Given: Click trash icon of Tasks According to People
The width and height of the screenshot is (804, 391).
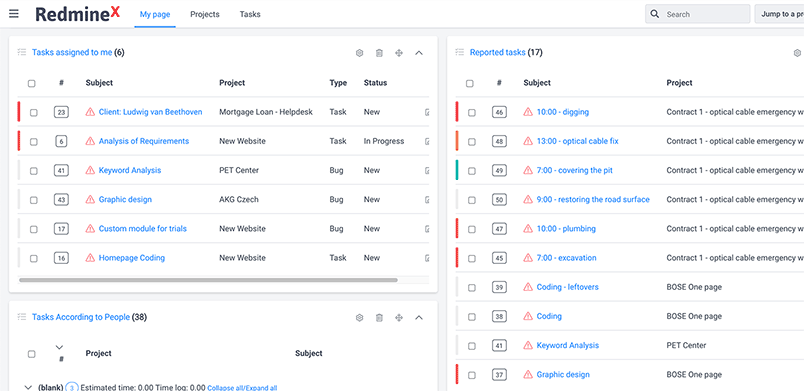Looking at the screenshot, I should coord(379,318).
